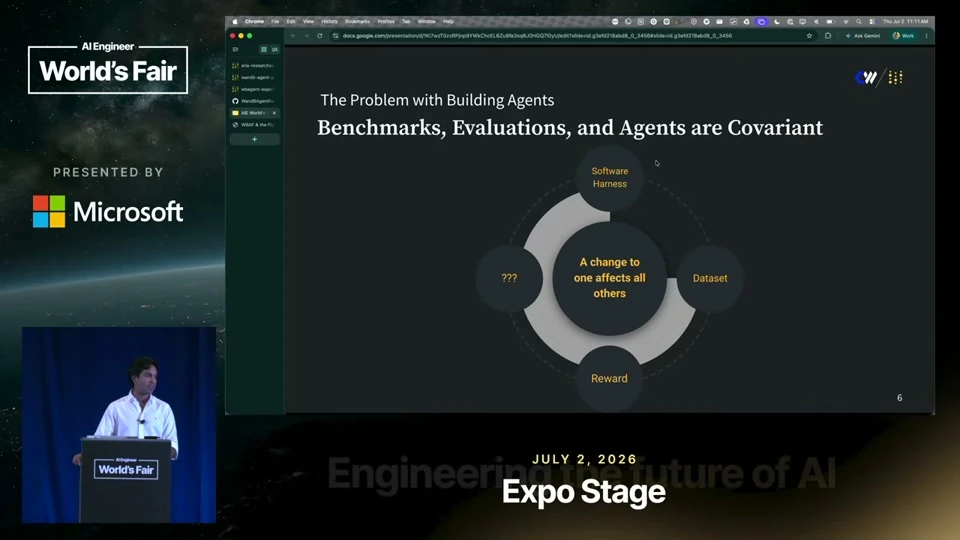Click the Software Harness circle on slide
Screen dimensions: 960x540
pyautogui.click(x=610, y=178)
